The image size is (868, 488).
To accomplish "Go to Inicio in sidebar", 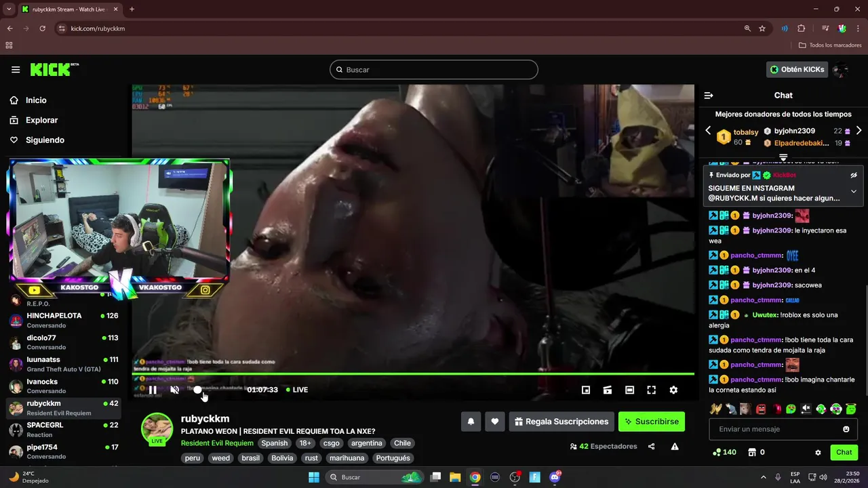I will pyautogui.click(x=36, y=100).
